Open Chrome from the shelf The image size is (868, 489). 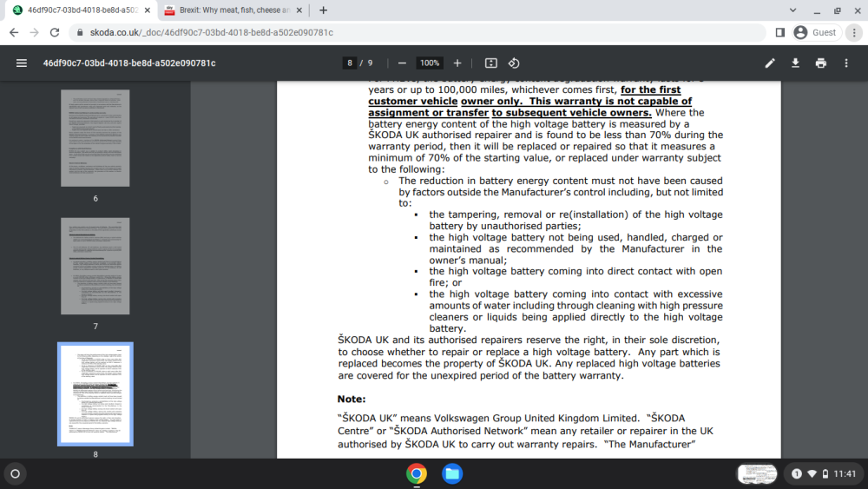[x=417, y=474]
